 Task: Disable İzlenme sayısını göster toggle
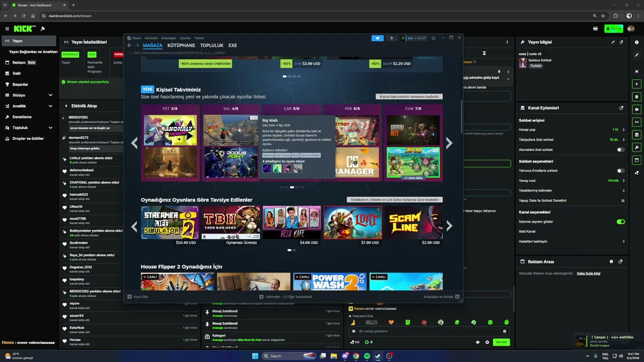point(621,222)
